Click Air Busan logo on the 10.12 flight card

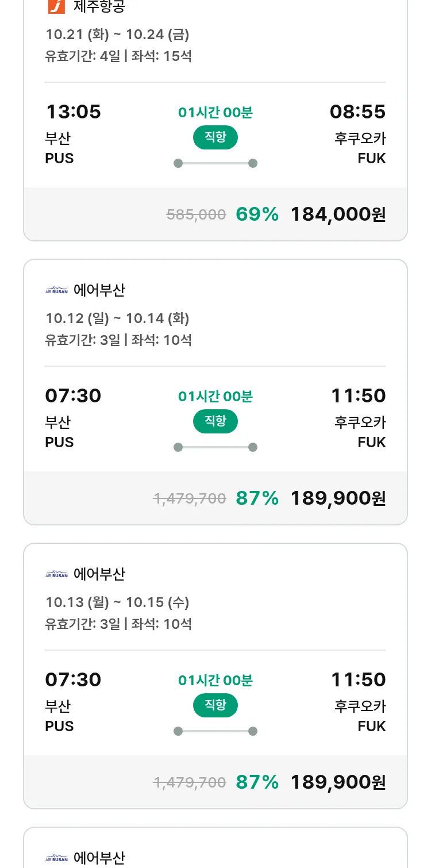(x=56, y=291)
